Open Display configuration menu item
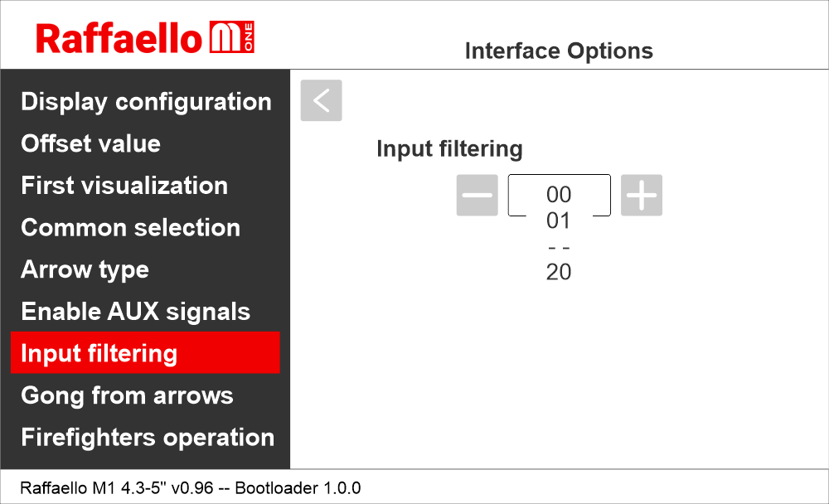Image resolution: width=829 pixels, height=504 pixels. click(146, 102)
